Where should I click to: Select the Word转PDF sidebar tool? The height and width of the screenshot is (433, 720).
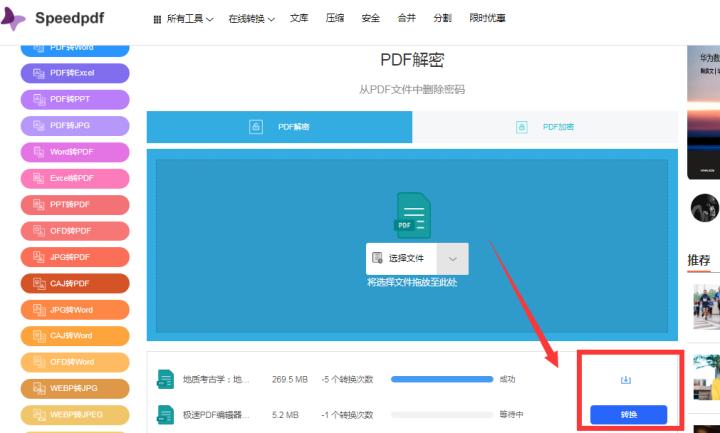75,152
